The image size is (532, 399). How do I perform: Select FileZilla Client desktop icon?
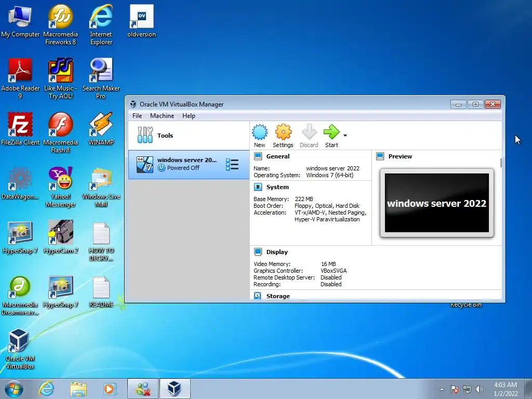pos(20,129)
